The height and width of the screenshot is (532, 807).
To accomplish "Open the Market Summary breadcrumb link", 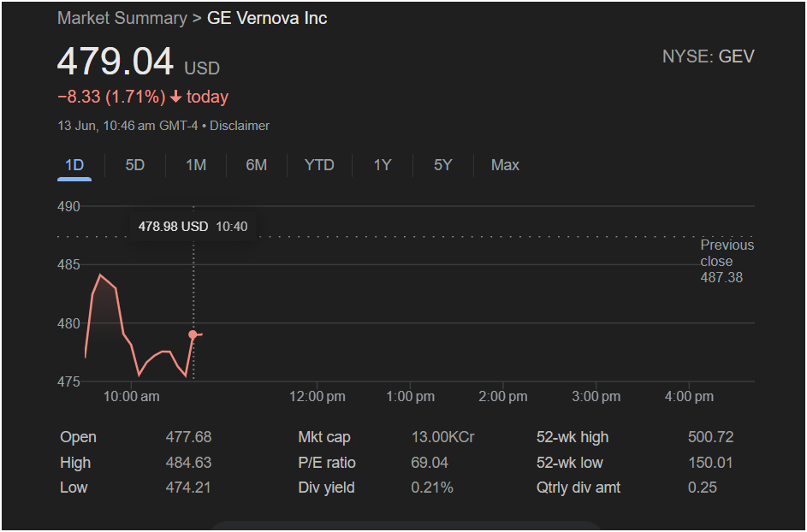I will point(122,19).
